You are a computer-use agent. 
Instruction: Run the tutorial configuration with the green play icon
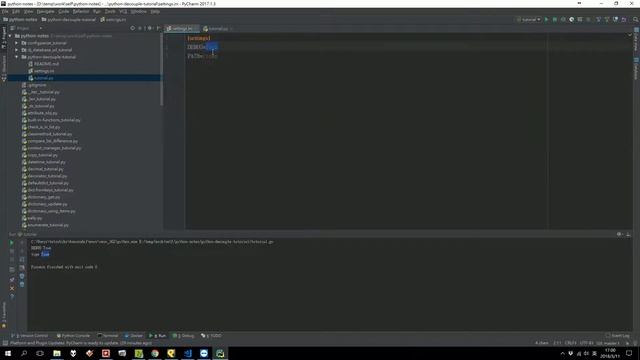pyautogui.click(x=547, y=19)
